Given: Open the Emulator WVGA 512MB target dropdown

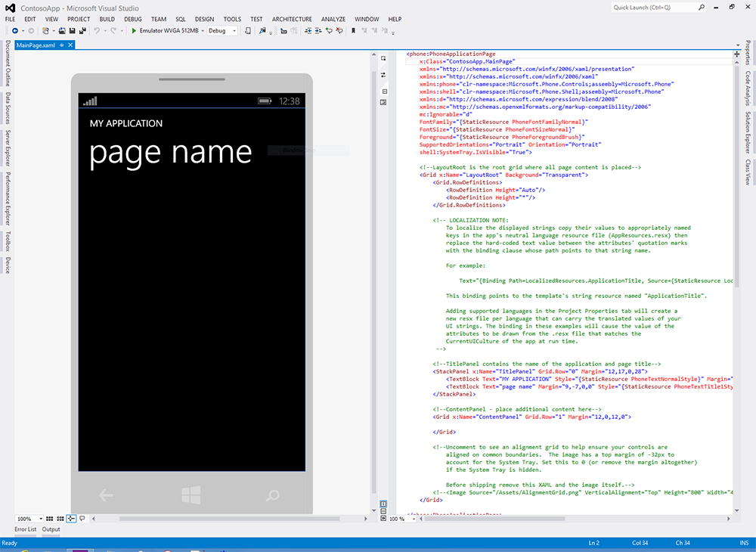Looking at the screenshot, I should tap(203, 31).
